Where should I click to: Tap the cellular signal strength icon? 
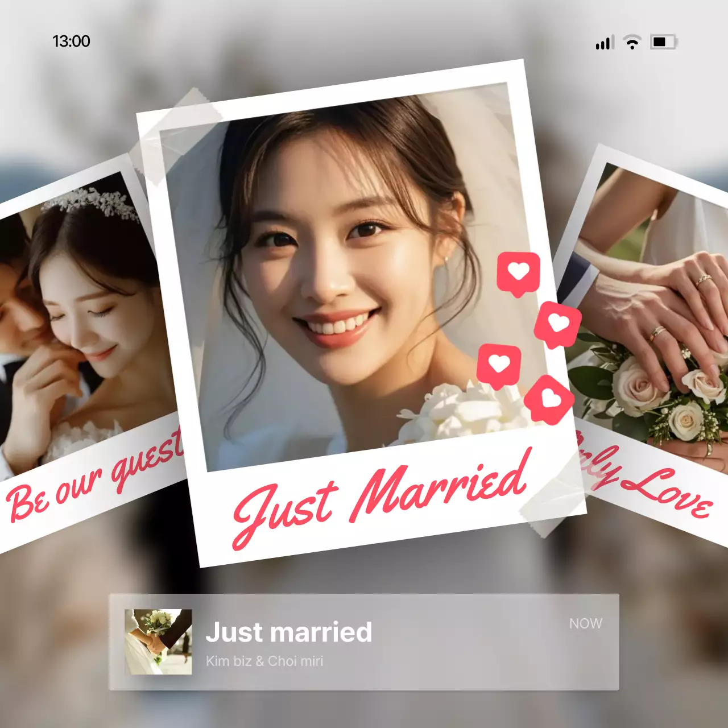coord(605,43)
